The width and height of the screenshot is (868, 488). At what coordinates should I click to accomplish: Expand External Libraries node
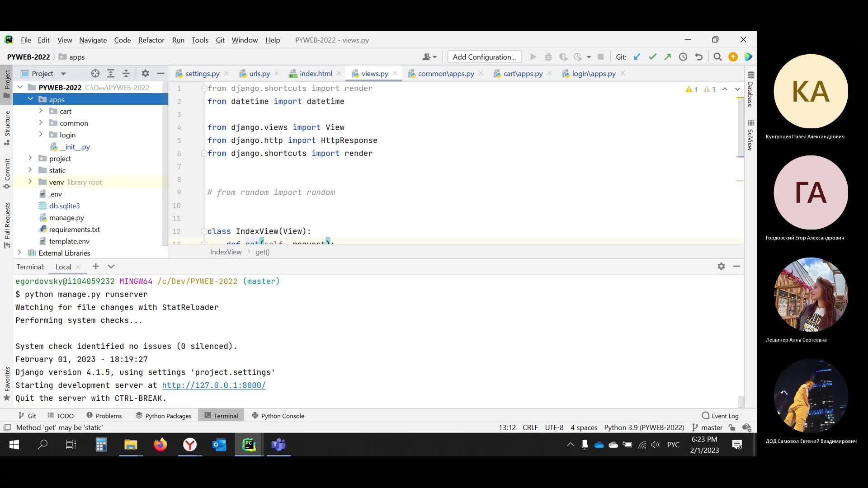point(19,253)
